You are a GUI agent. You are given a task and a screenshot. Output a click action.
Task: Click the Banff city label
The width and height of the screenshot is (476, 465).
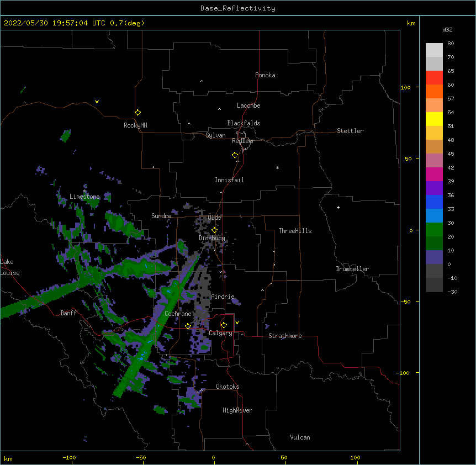[x=68, y=313]
